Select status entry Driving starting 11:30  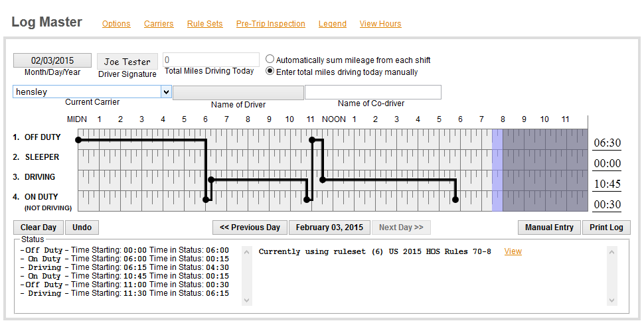[x=125, y=293]
